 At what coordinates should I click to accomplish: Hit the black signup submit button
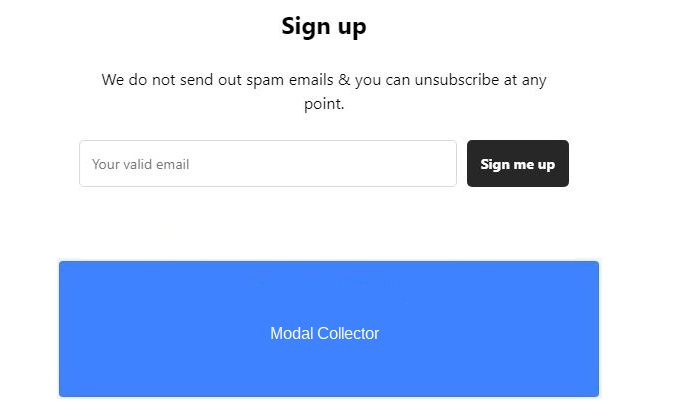point(517,164)
